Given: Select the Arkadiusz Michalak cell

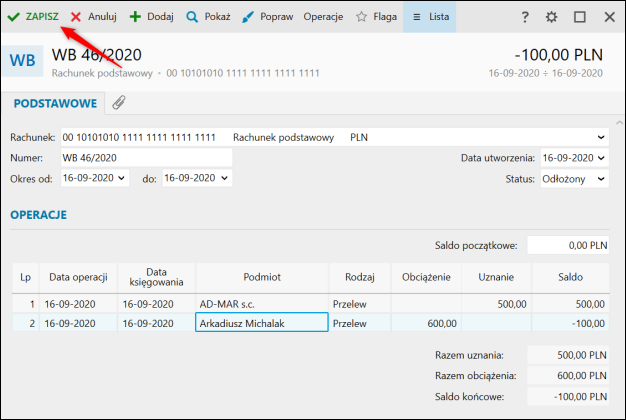Looking at the screenshot, I should point(262,323).
